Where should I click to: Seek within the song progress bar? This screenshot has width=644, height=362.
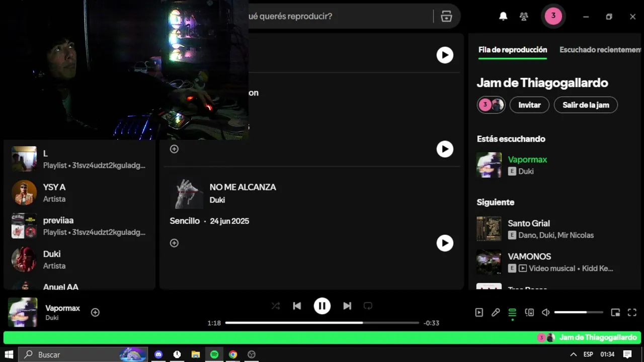click(x=322, y=323)
